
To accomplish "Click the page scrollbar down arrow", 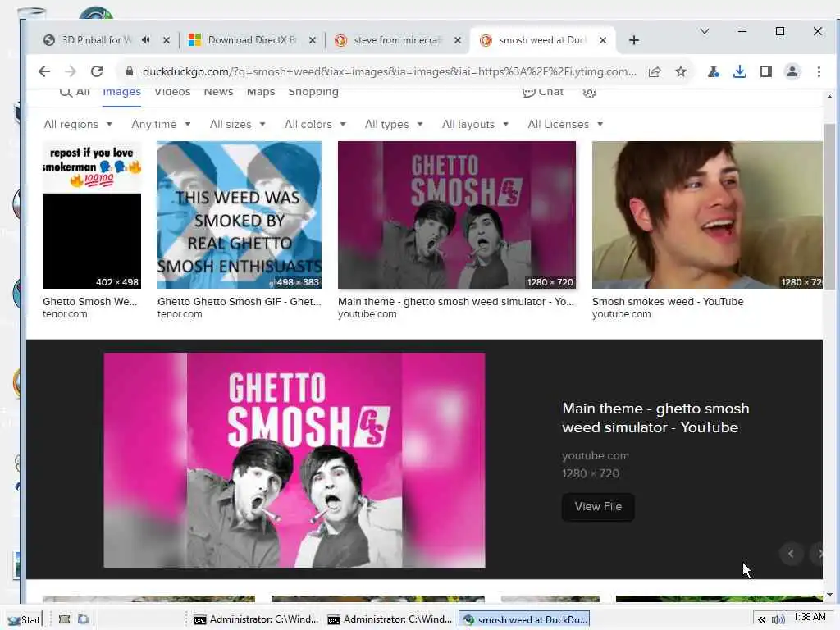I will click(829, 595).
